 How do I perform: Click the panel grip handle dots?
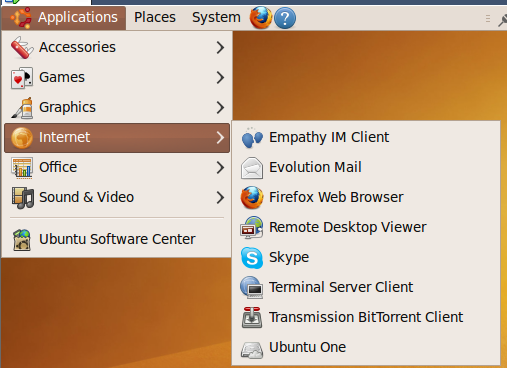point(488,19)
